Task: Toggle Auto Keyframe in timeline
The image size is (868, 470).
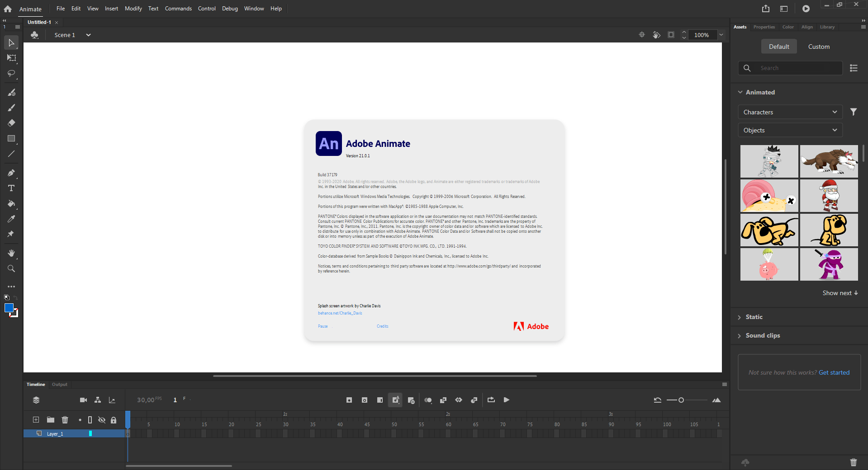Action: pos(395,400)
